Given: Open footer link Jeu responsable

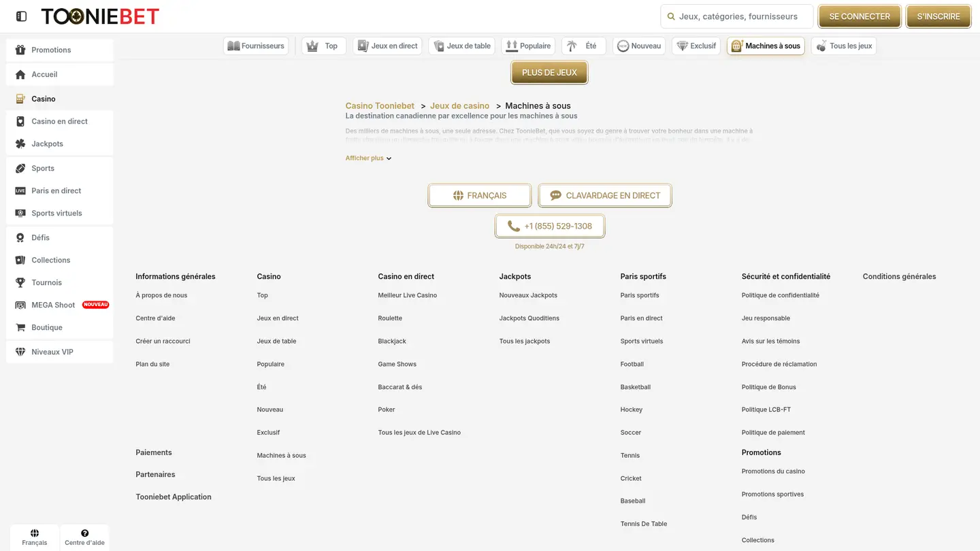Looking at the screenshot, I should pyautogui.click(x=766, y=318).
